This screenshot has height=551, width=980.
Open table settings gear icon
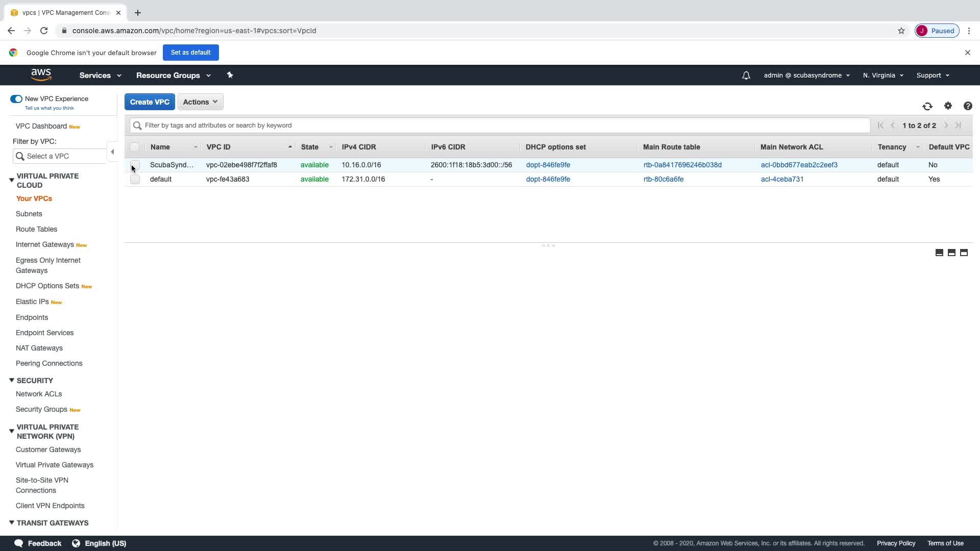click(948, 106)
